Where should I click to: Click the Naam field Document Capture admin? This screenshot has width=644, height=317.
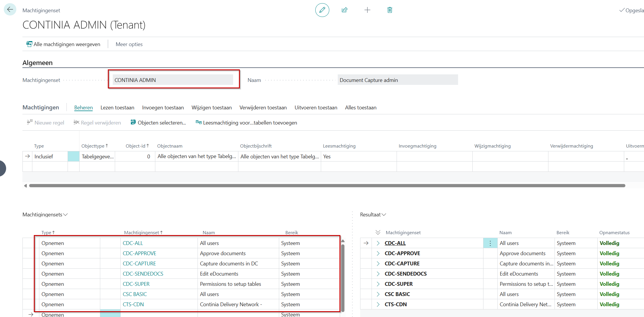(398, 80)
